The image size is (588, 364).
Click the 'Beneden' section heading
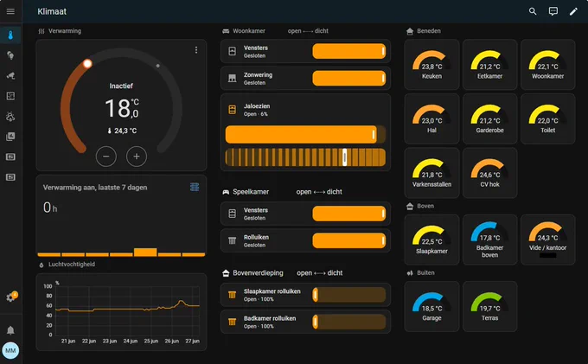coord(429,31)
